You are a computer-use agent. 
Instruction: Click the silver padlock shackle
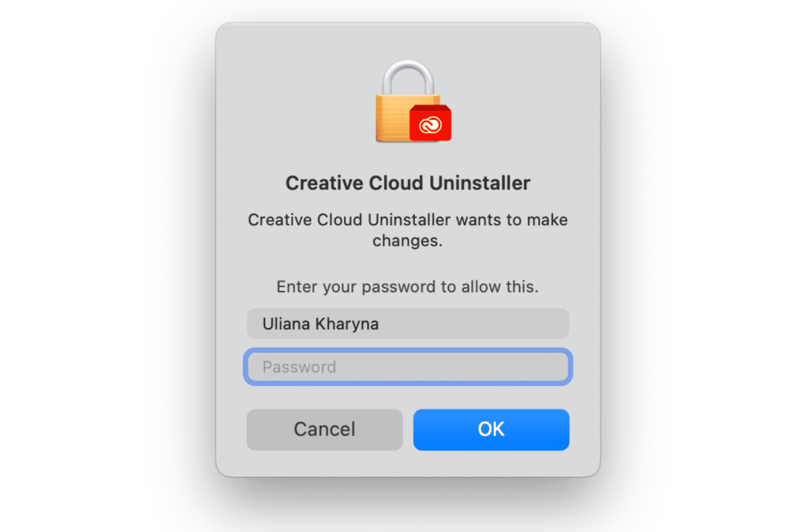407,77
